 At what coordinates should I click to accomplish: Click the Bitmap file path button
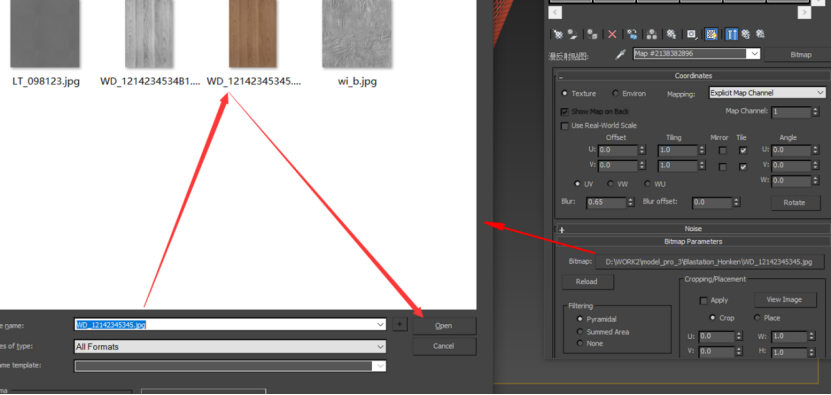click(x=710, y=262)
